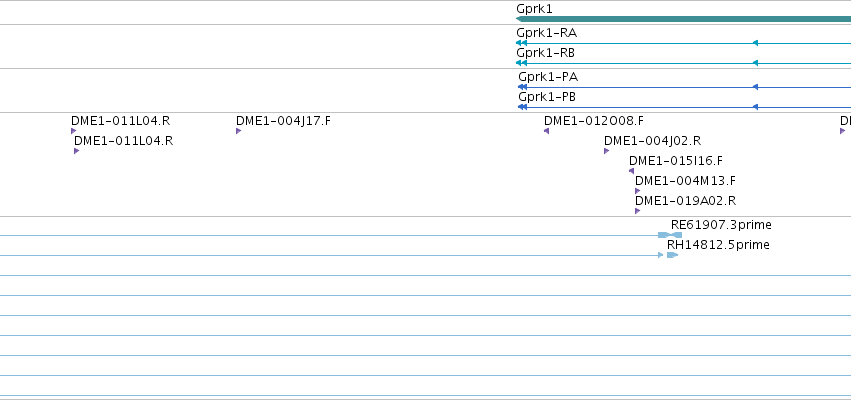Select the RH14812.5prime EST block glyph

(672, 255)
